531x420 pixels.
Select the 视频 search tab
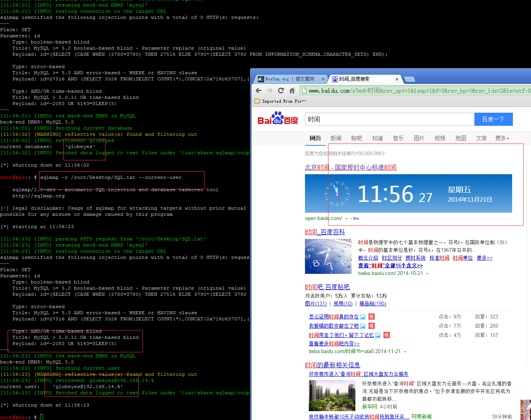(440, 138)
